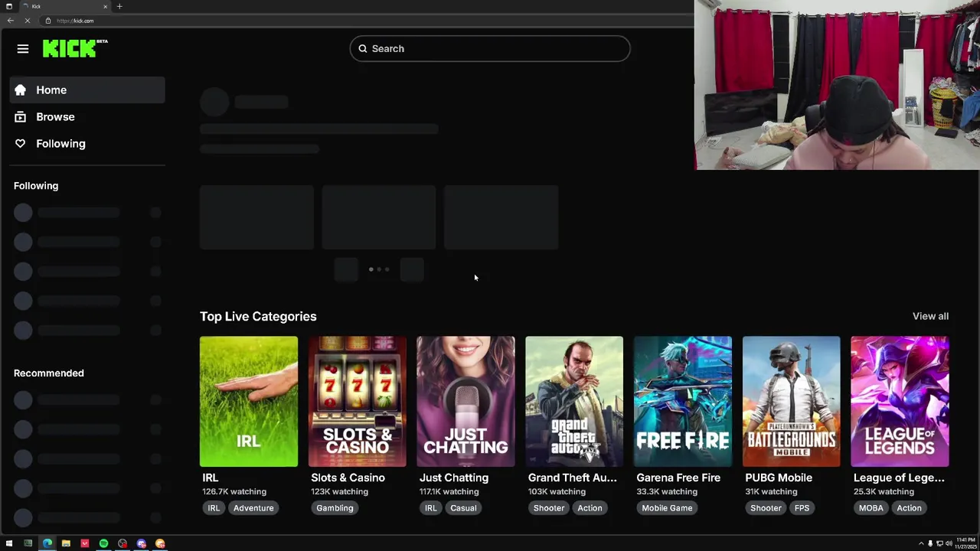
Task: Open the Just Chatting category cover
Action: (465, 401)
